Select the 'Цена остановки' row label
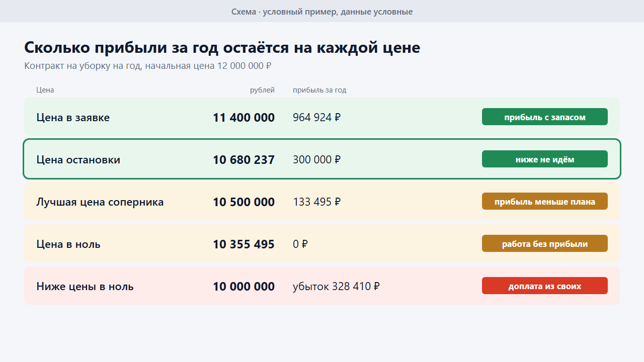 (78, 160)
